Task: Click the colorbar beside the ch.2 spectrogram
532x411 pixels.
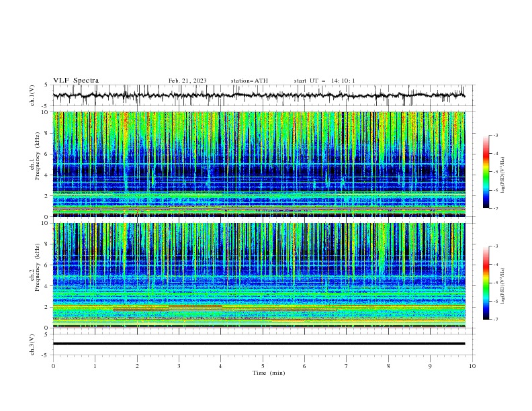Action: coord(486,283)
